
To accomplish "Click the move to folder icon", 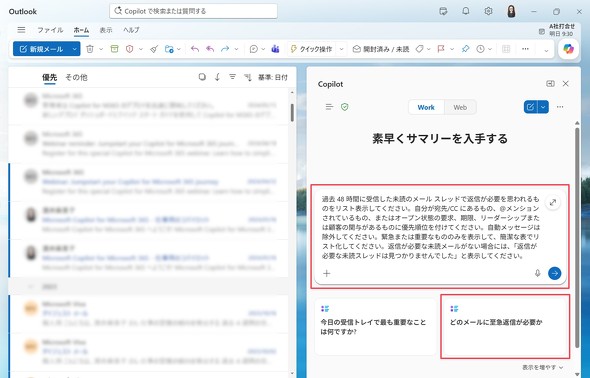I will click(169, 49).
